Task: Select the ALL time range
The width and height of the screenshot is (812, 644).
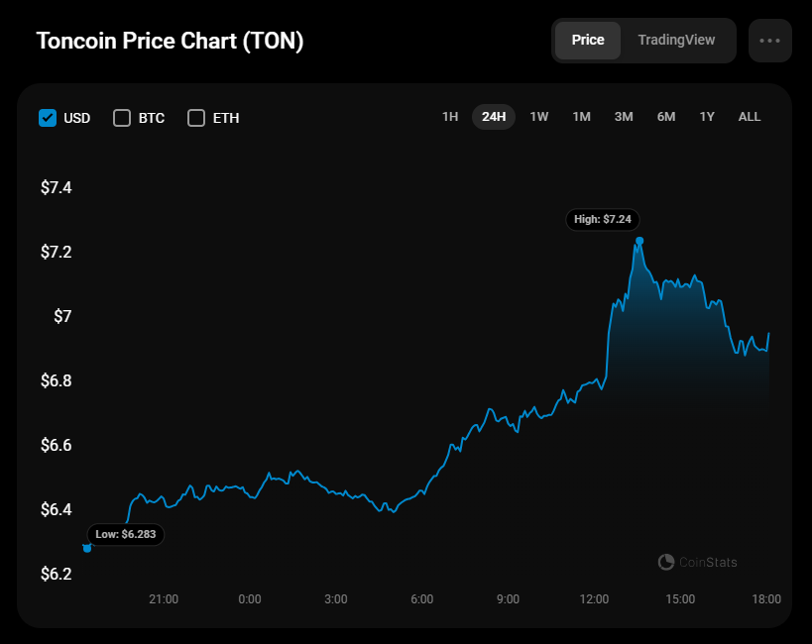Action: point(750,117)
